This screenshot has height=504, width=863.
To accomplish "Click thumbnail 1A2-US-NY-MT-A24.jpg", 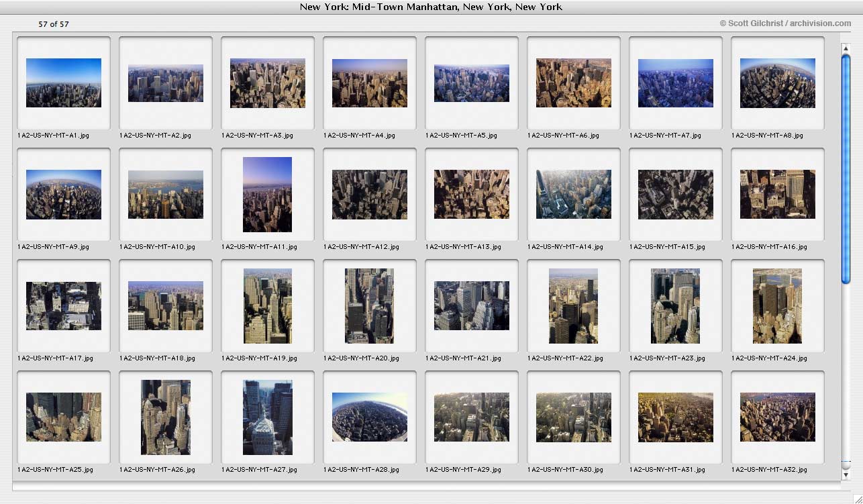I will click(778, 306).
